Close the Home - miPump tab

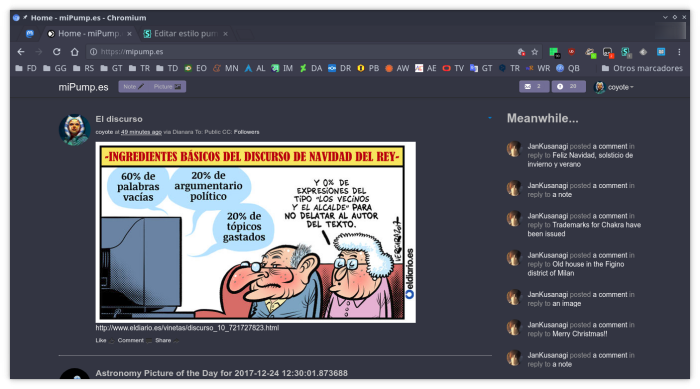coord(129,34)
